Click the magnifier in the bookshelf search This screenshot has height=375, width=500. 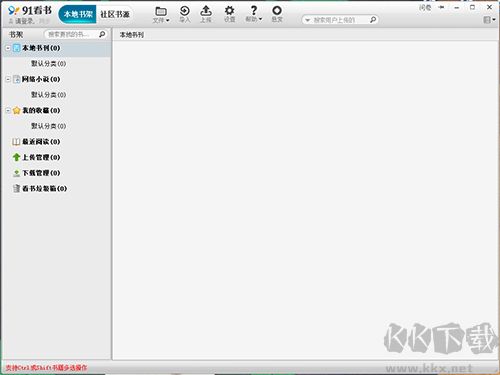[x=102, y=34]
